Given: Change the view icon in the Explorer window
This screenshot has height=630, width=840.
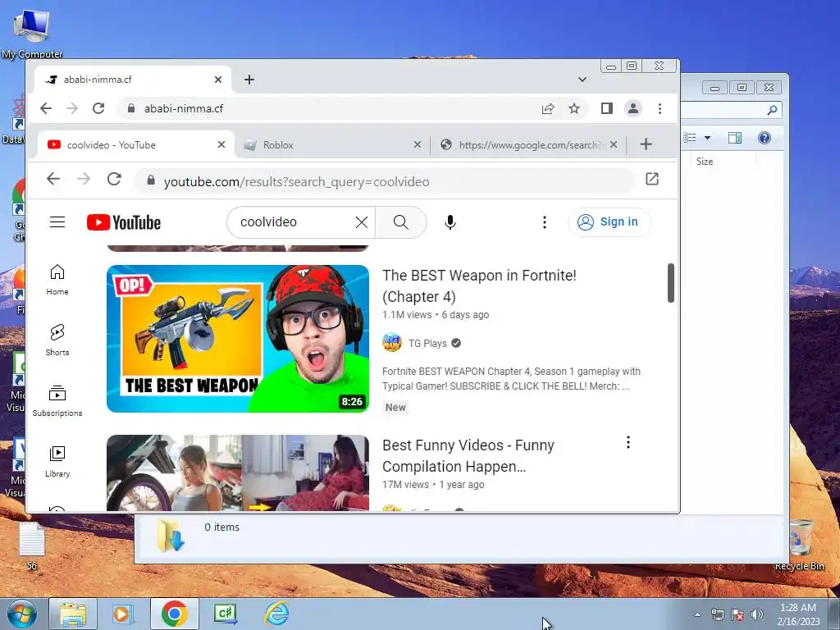Looking at the screenshot, I should pyautogui.click(x=690, y=138).
